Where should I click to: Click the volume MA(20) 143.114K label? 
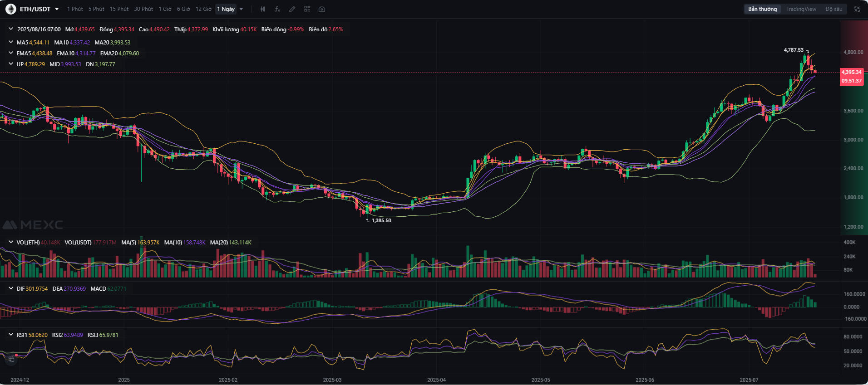(231, 243)
